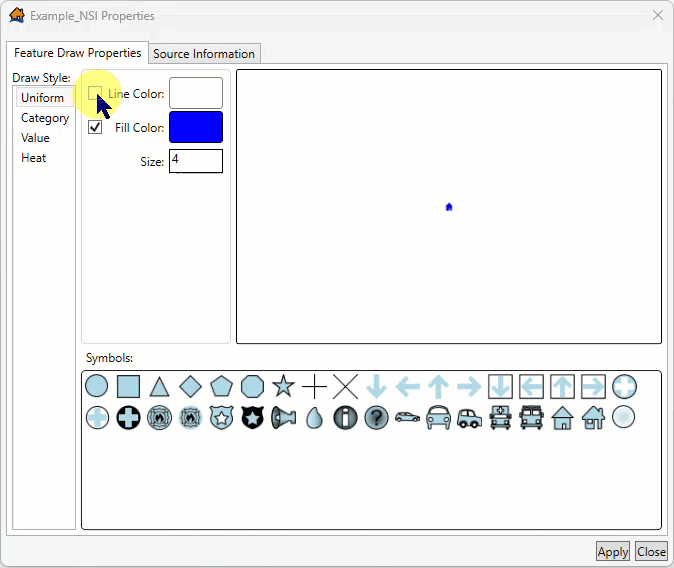Pick the diamond symbol
Viewport: 674px width, 568px height.
(x=190, y=386)
